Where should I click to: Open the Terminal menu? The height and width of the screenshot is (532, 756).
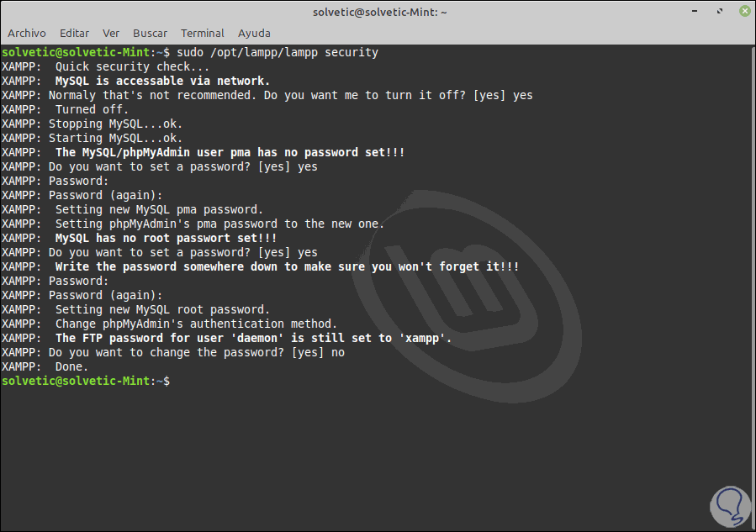pos(203,34)
